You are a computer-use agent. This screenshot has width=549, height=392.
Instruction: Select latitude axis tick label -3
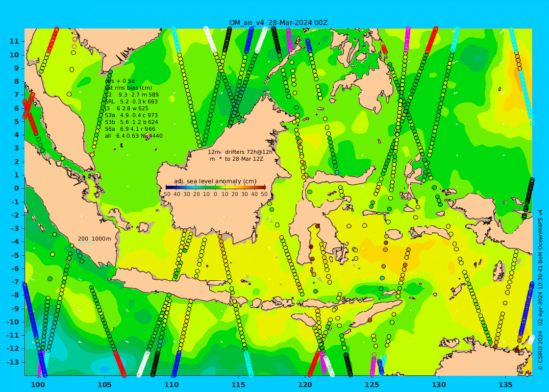coord(15,228)
